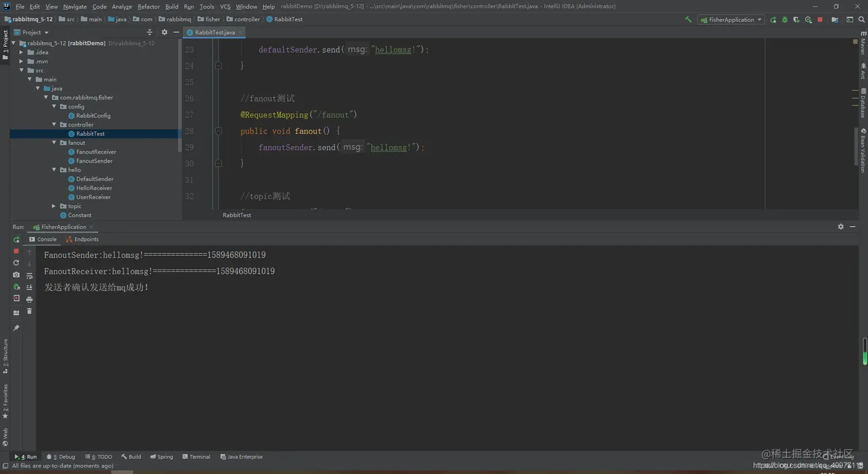Click the exit icon in Run panel
The height and width of the screenshot is (474, 868).
point(16,299)
